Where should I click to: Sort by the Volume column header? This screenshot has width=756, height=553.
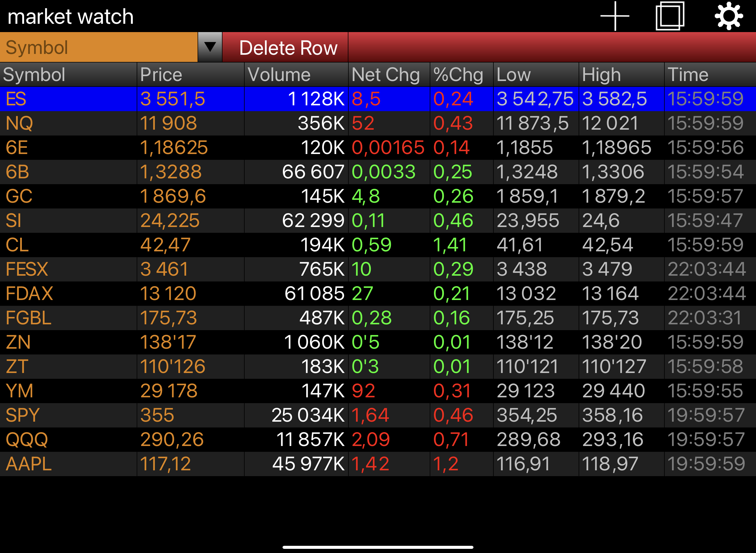[296, 74]
